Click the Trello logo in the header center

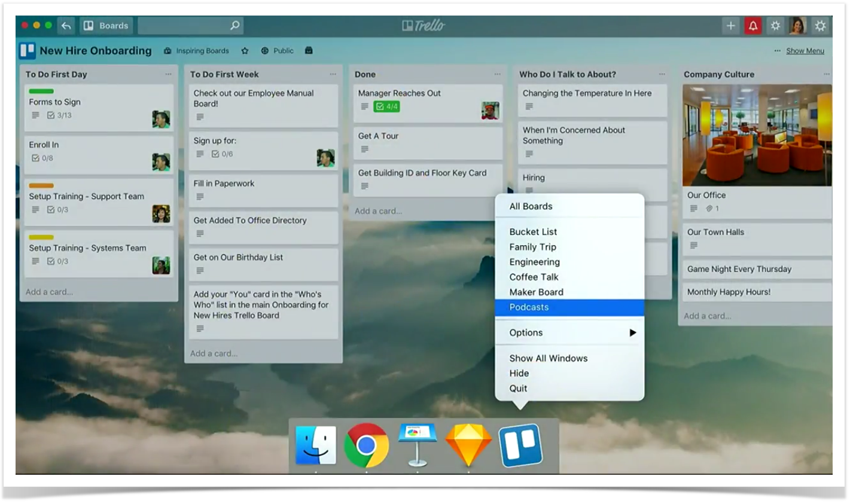424,25
